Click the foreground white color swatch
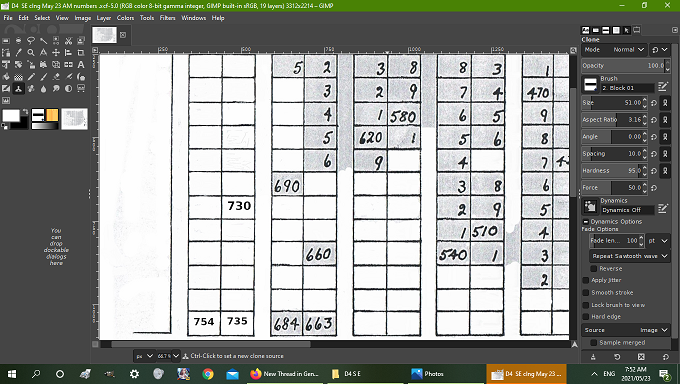The height and width of the screenshot is (384, 680). 10,116
